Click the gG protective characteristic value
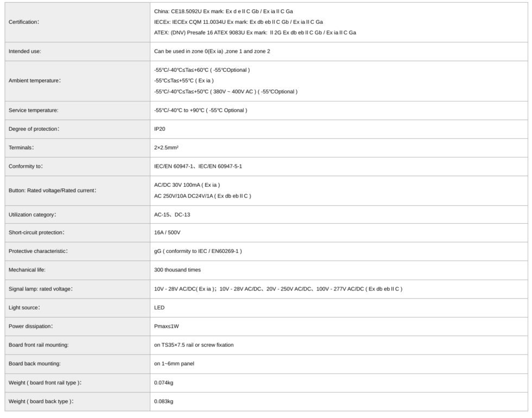This screenshot has width=532, height=418. [198, 251]
